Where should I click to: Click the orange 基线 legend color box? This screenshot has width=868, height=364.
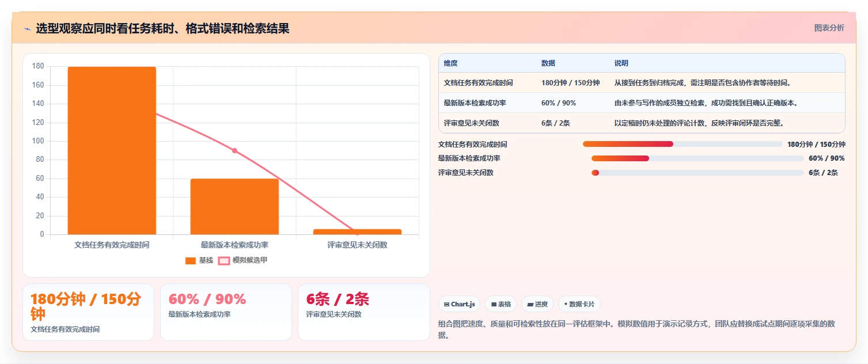point(191,260)
